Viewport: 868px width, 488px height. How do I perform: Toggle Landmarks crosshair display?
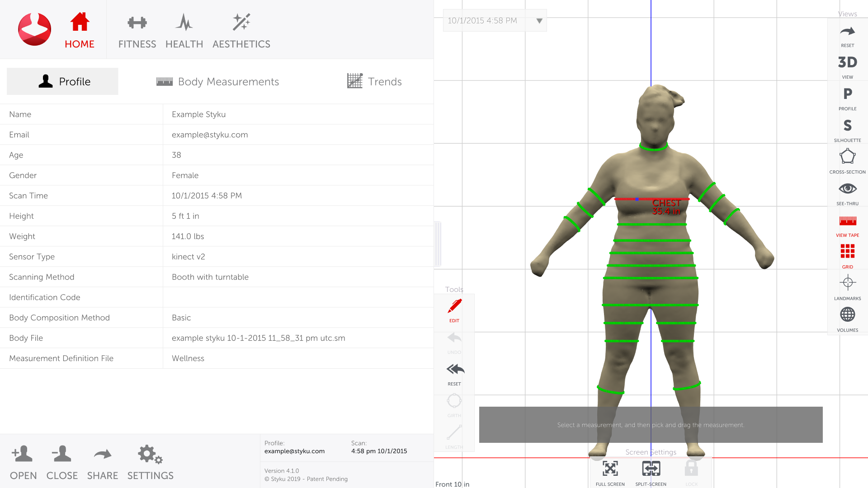tap(847, 283)
